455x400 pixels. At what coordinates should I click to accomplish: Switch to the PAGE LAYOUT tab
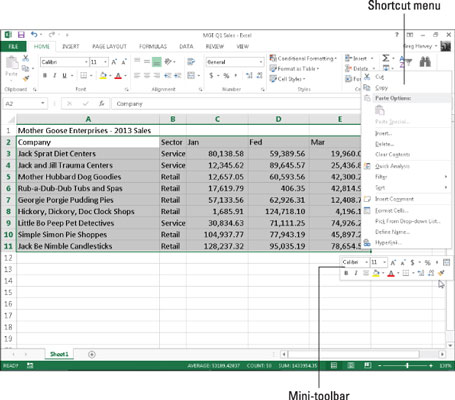click(x=109, y=47)
